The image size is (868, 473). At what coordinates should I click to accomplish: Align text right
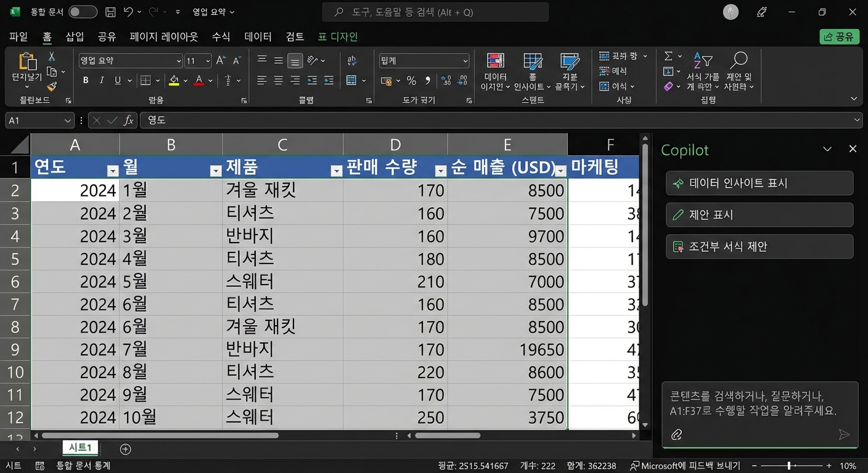point(295,80)
